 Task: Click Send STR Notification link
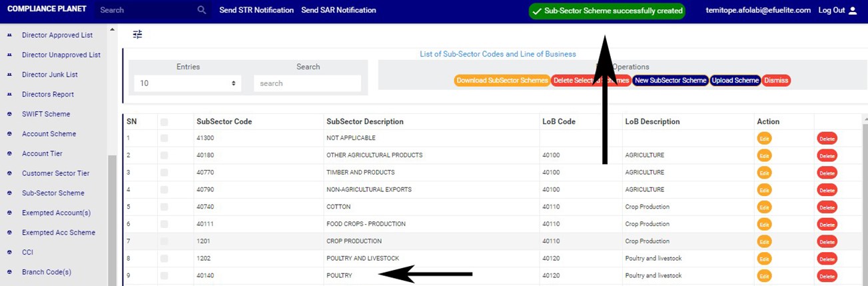pos(256,11)
